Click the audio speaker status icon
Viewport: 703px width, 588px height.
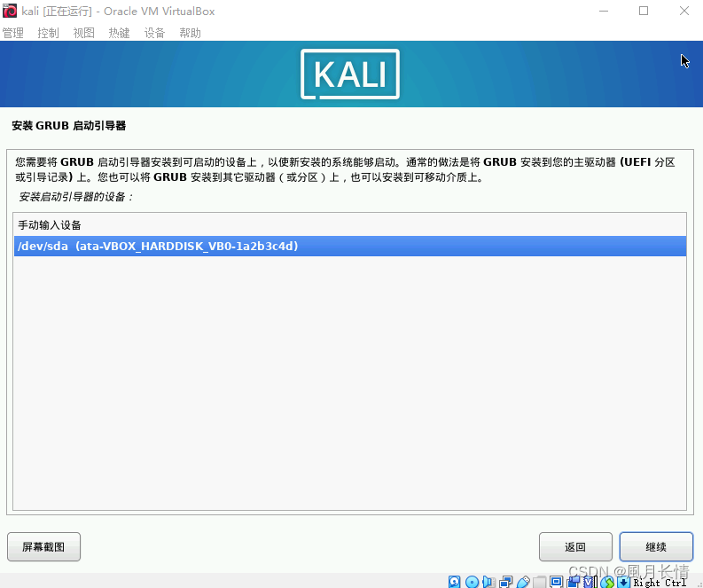click(488, 582)
